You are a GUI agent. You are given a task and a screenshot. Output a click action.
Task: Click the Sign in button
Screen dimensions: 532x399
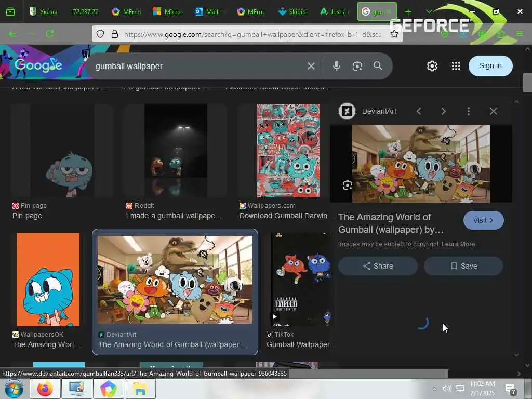click(x=490, y=66)
